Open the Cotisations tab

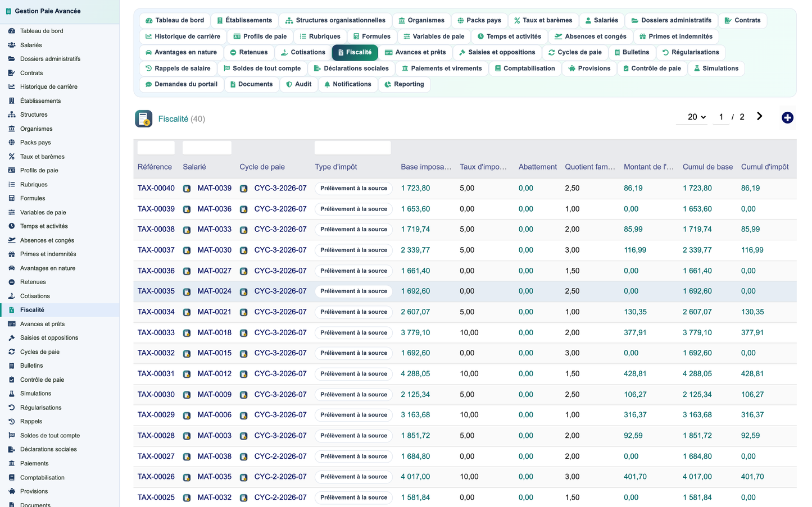[x=302, y=52]
